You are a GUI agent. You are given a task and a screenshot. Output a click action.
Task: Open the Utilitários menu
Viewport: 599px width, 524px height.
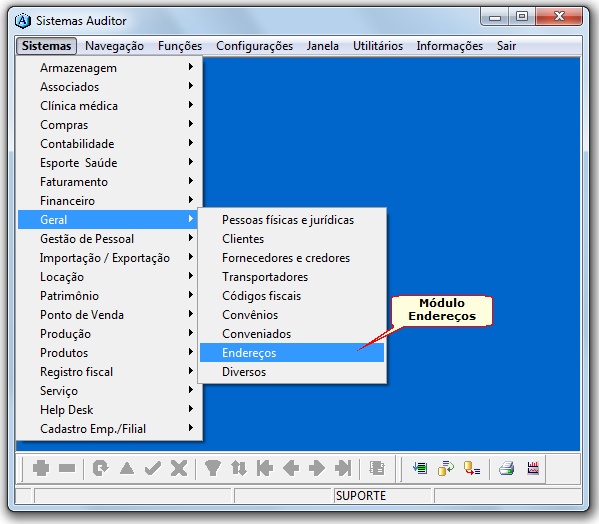coord(378,46)
